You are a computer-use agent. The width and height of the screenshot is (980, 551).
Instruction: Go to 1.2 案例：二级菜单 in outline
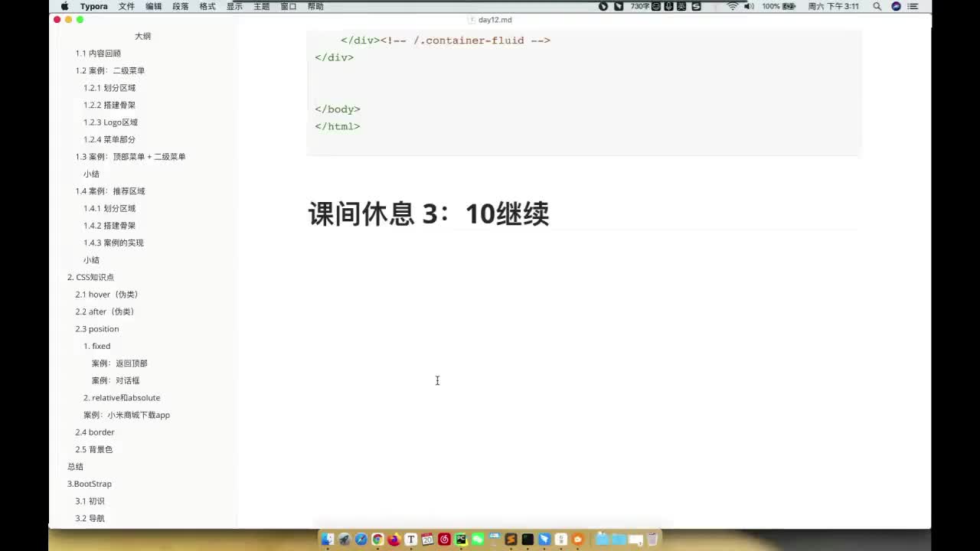click(110, 70)
